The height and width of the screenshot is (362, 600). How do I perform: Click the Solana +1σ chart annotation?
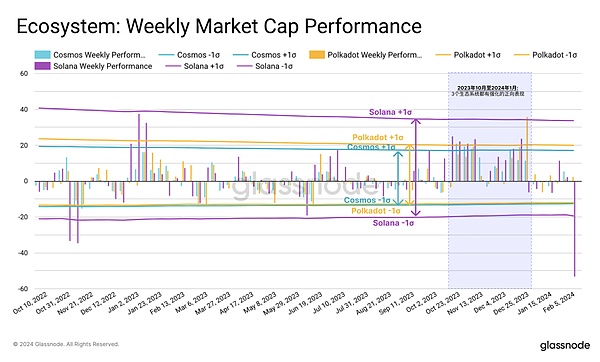(390, 112)
